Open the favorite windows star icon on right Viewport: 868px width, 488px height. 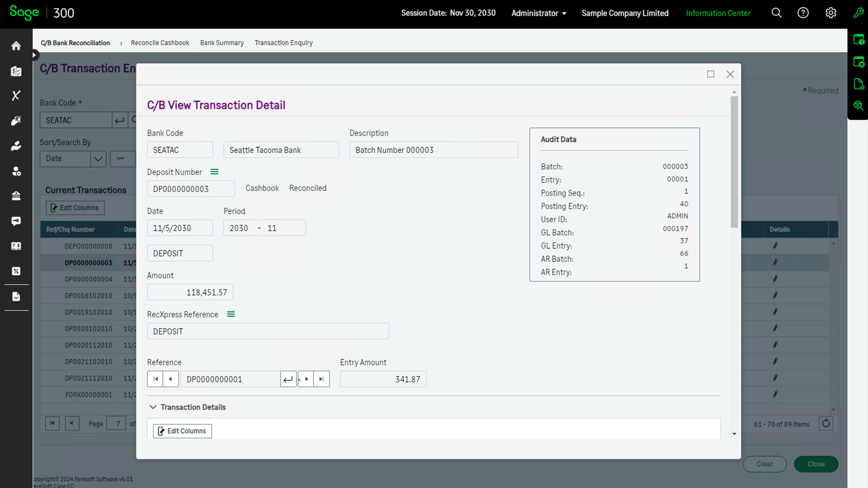[x=859, y=61]
